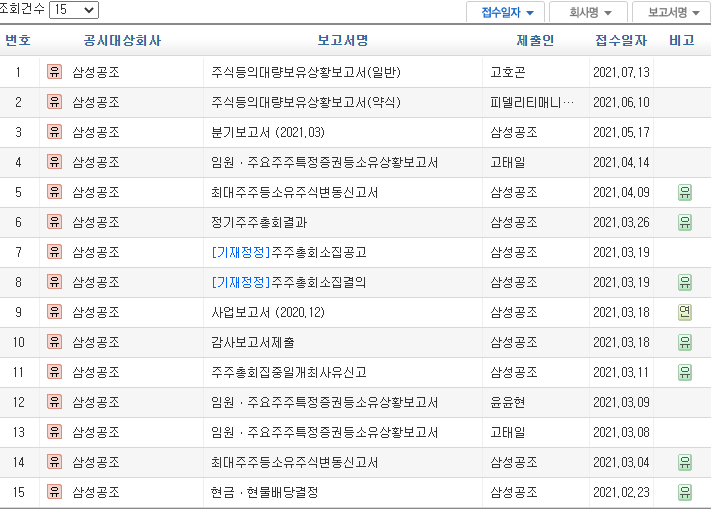Click green 유 remark icon for 주주총회소집결의
The height and width of the screenshot is (509, 716).
point(684,282)
